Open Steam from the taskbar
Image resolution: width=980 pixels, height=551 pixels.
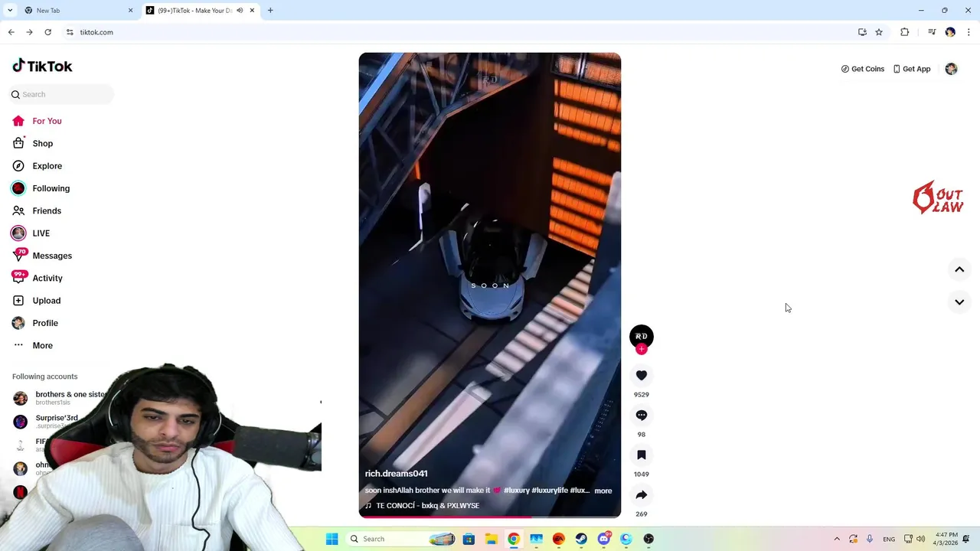(581, 539)
